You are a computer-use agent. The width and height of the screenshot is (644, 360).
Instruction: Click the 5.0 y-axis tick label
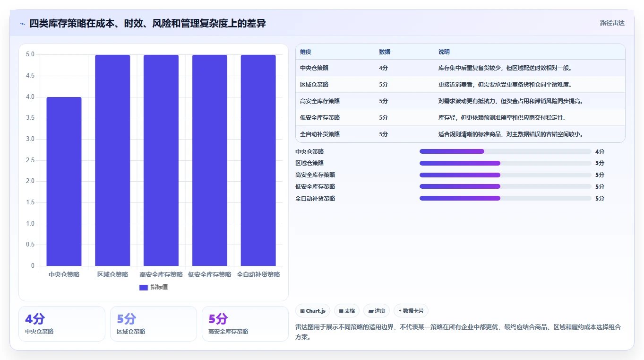pos(30,54)
